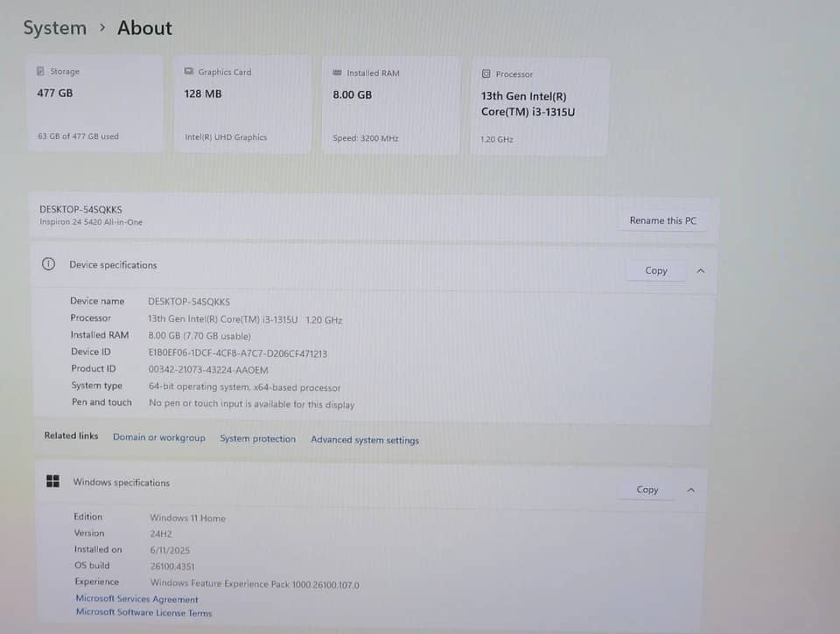Viewport: 840px width, 634px height.
Task: Open Microsoft Software License Terms link
Action: [143, 612]
